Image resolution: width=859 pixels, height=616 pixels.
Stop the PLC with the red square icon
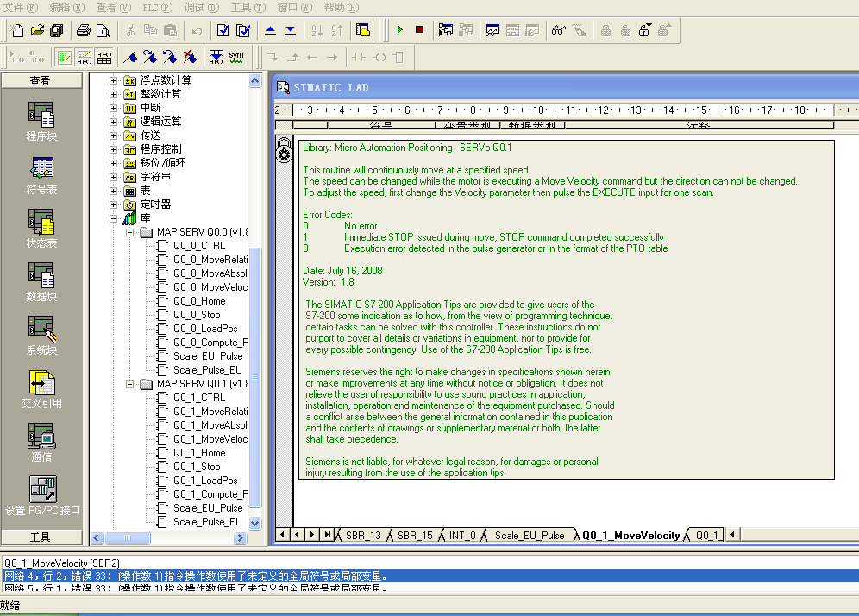[x=420, y=30]
